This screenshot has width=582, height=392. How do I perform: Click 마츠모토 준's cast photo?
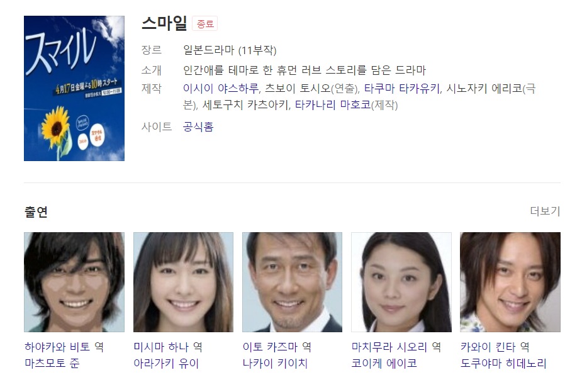(74, 282)
